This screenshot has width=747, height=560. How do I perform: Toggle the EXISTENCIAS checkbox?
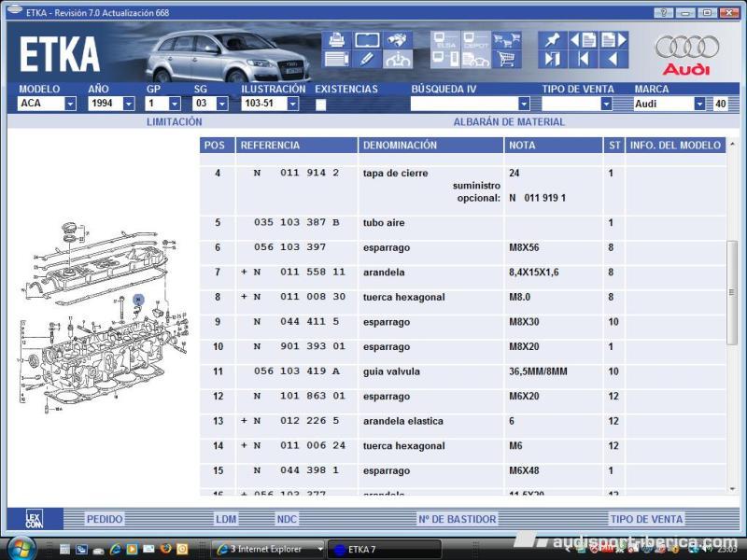click(x=320, y=105)
